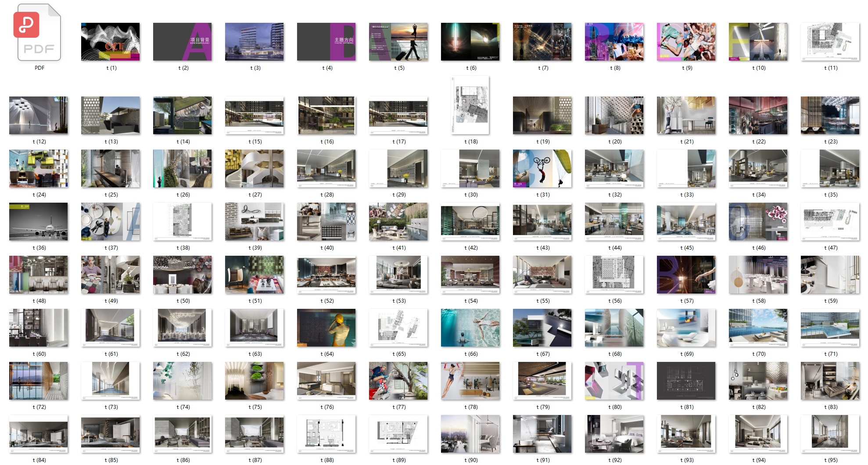The image size is (868, 465).
Task: Select the t (66) swimming pool image
Action: coord(470,328)
